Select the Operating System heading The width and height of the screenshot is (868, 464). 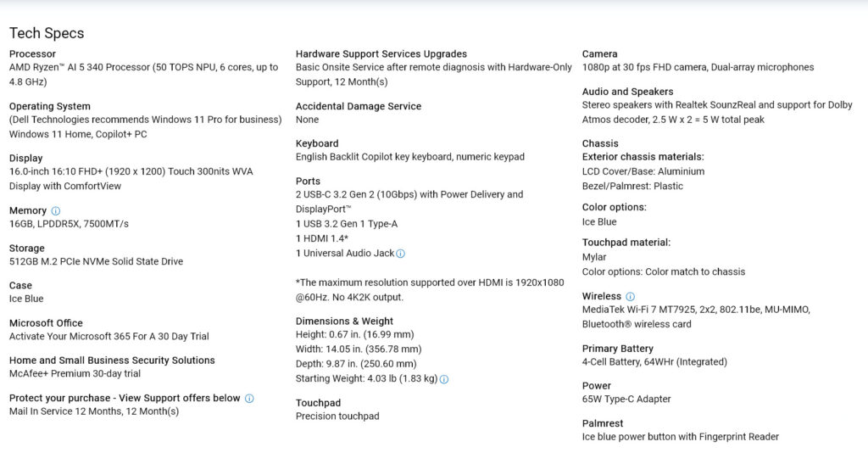coord(49,106)
